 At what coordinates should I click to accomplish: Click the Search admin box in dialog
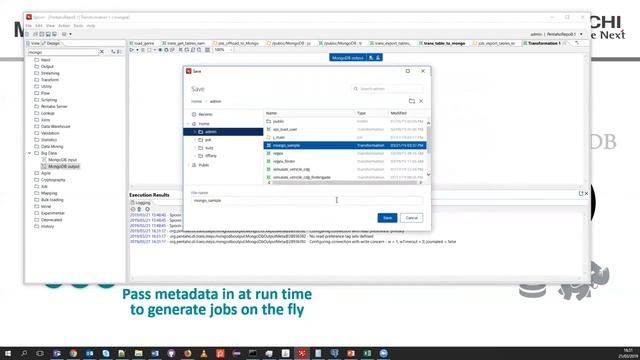pos(388,89)
